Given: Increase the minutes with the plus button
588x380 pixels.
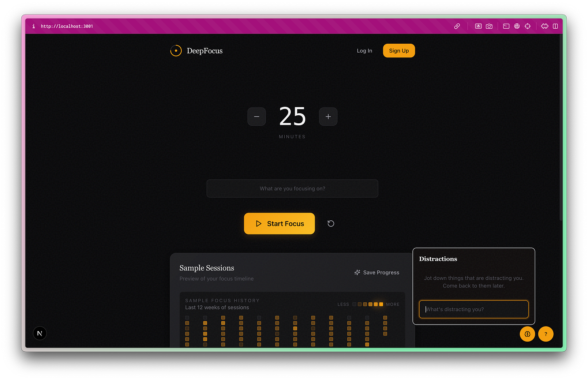Looking at the screenshot, I should click(328, 116).
